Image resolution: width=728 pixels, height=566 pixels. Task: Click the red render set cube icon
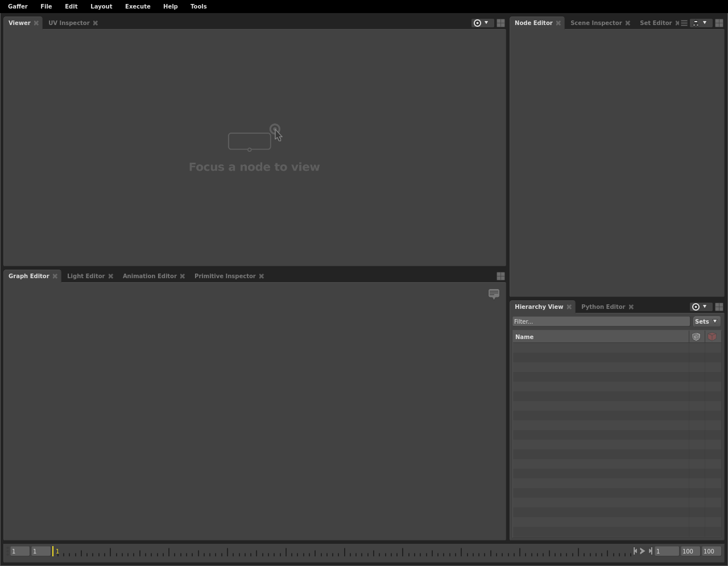coord(712,337)
